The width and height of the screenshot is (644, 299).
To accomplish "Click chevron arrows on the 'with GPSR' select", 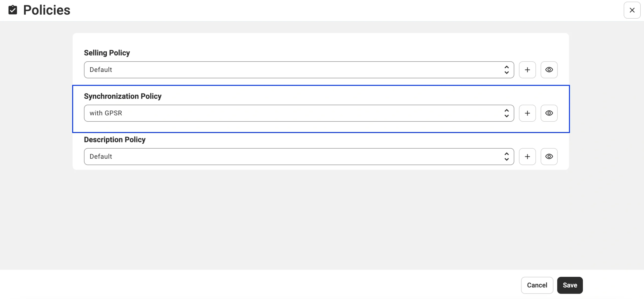I will (506, 113).
